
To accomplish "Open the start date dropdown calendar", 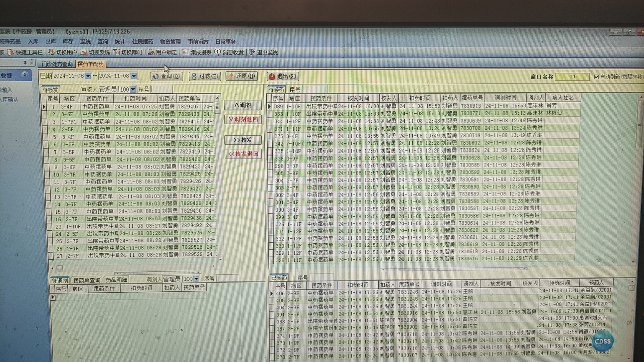I will 88,76.
